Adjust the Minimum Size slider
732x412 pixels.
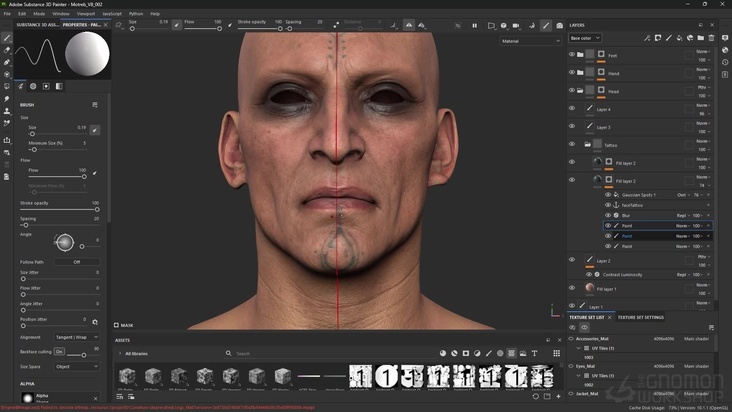(x=57, y=150)
